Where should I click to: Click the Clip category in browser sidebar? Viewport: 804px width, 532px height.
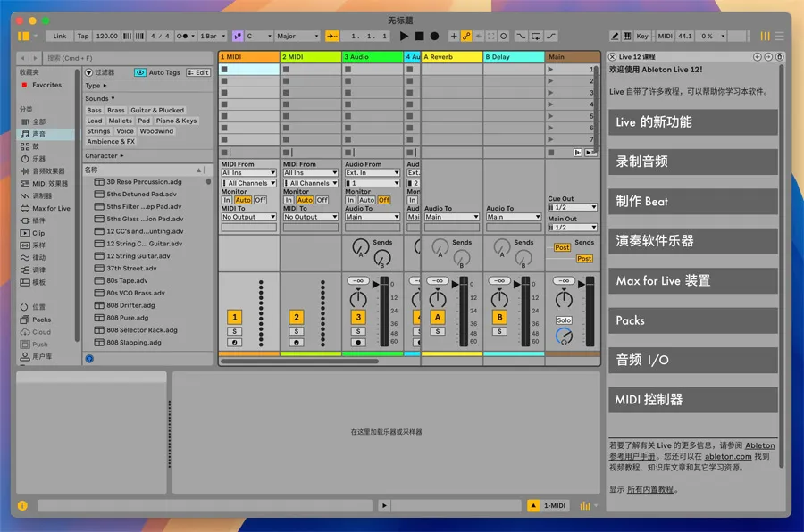(x=38, y=233)
